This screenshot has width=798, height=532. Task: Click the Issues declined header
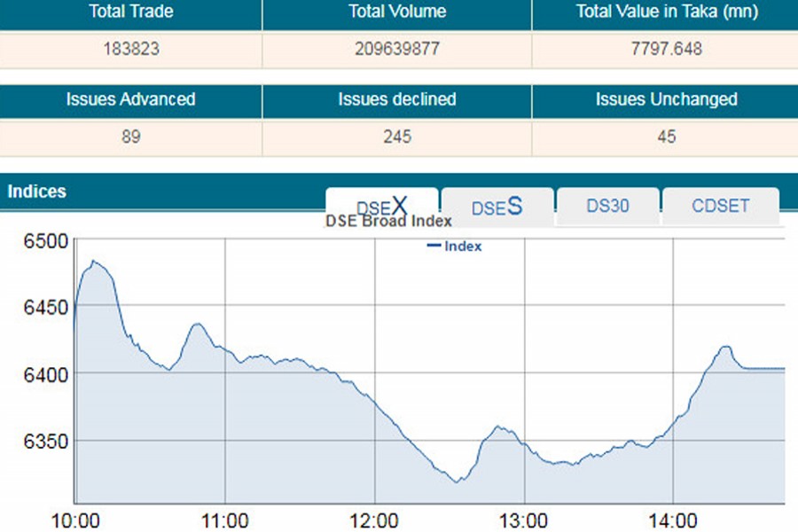click(396, 99)
